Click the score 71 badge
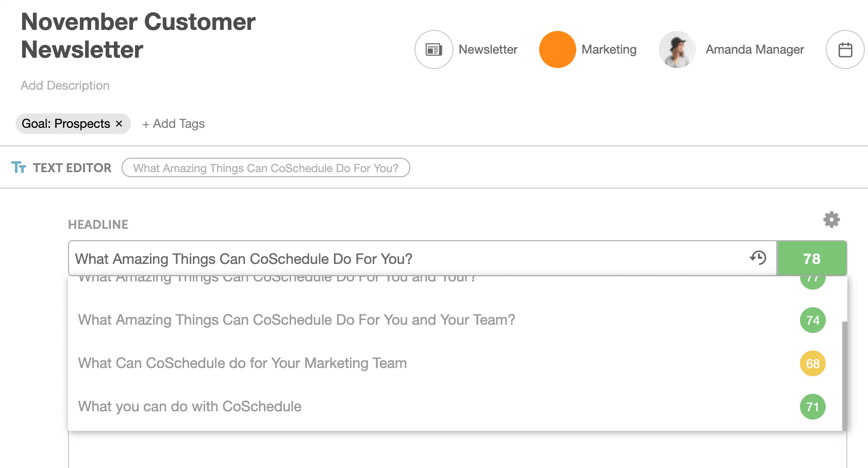Screen dimensions: 868x468 coord(813,407)
